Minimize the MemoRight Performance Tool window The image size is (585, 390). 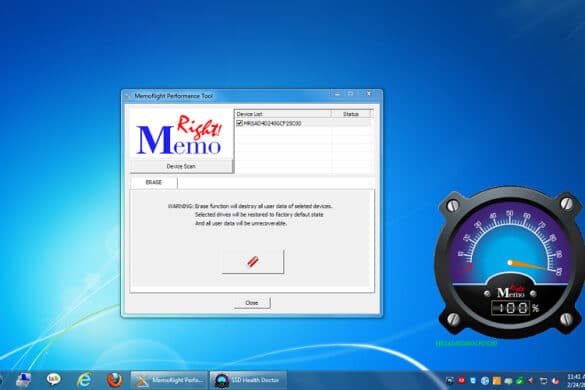click(338, 94)
